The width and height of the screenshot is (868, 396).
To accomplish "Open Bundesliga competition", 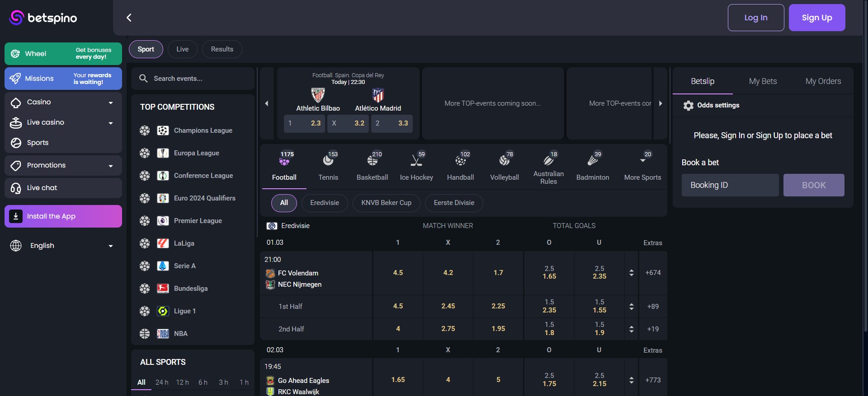I will [193, 289].
